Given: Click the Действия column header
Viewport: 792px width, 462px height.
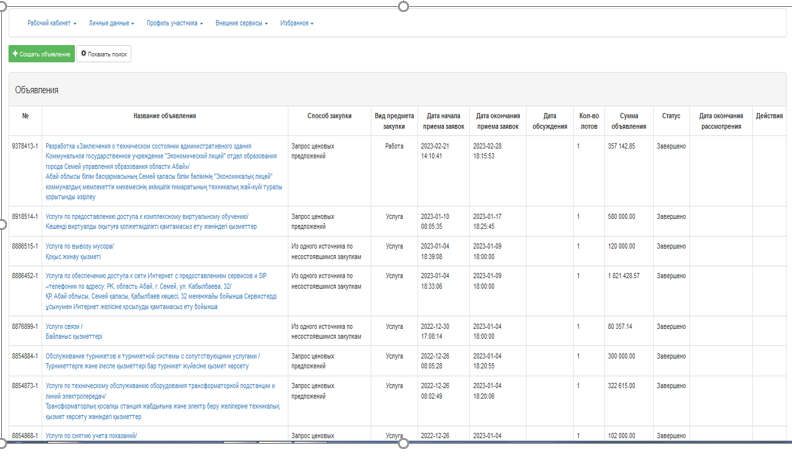Looking at the screenshot, I should pyautogui.click(x=769, y=116).
